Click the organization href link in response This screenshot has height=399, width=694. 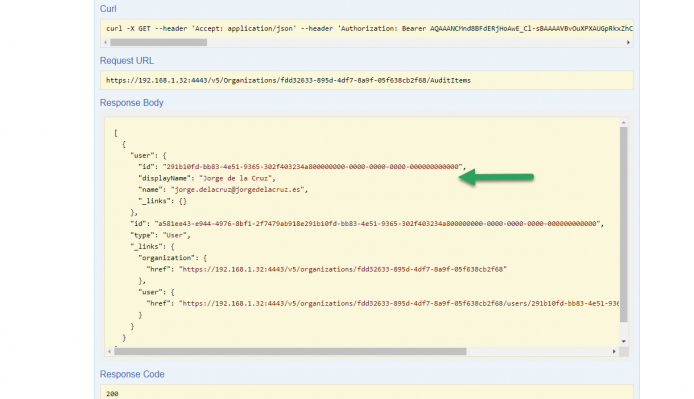343,269
